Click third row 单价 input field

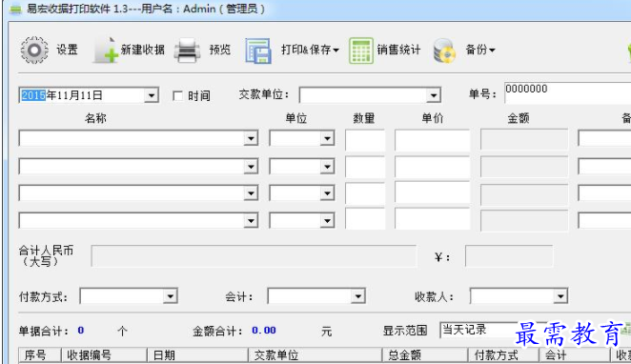pyautogui.click(x=432, y=192)
